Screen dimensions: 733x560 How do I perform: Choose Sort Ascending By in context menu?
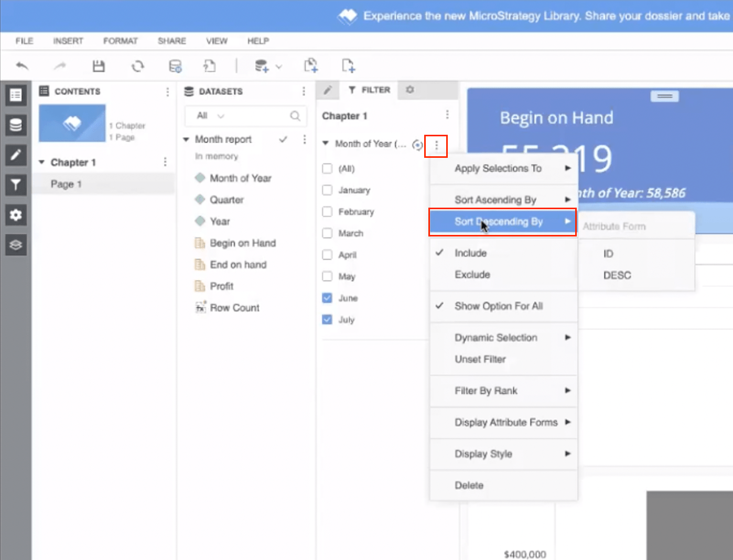coord(504,200)
